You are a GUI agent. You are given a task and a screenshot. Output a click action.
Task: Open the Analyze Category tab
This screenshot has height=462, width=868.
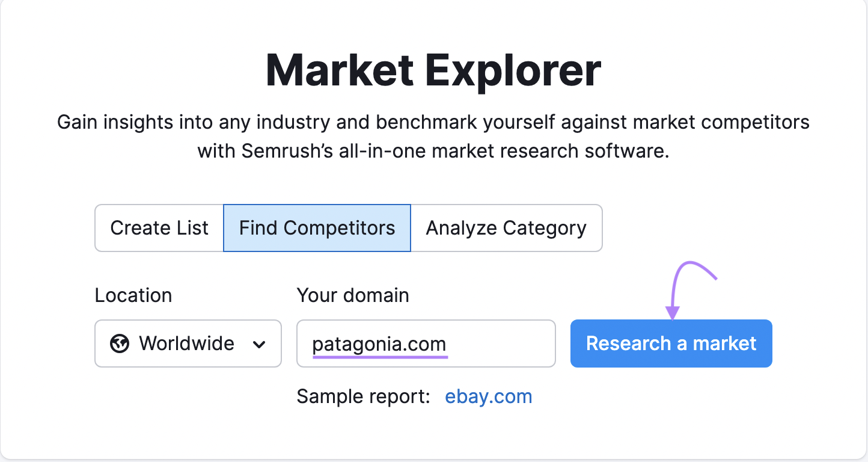pyautogui.click(x=506, y=228)
